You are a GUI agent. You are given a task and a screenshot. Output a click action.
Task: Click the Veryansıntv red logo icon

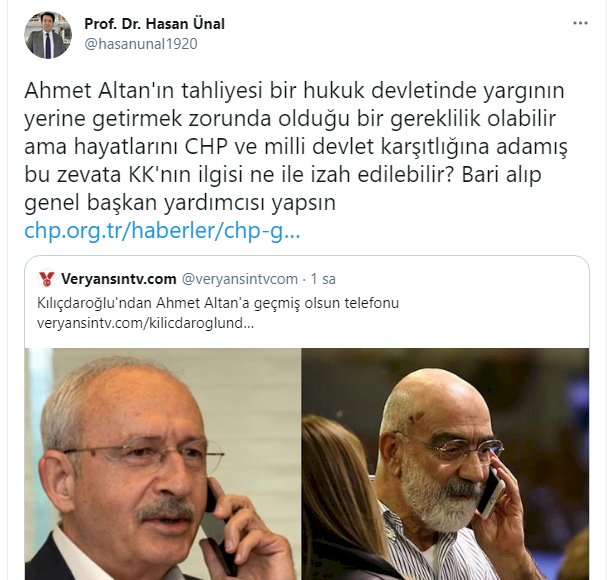[47, 279]
